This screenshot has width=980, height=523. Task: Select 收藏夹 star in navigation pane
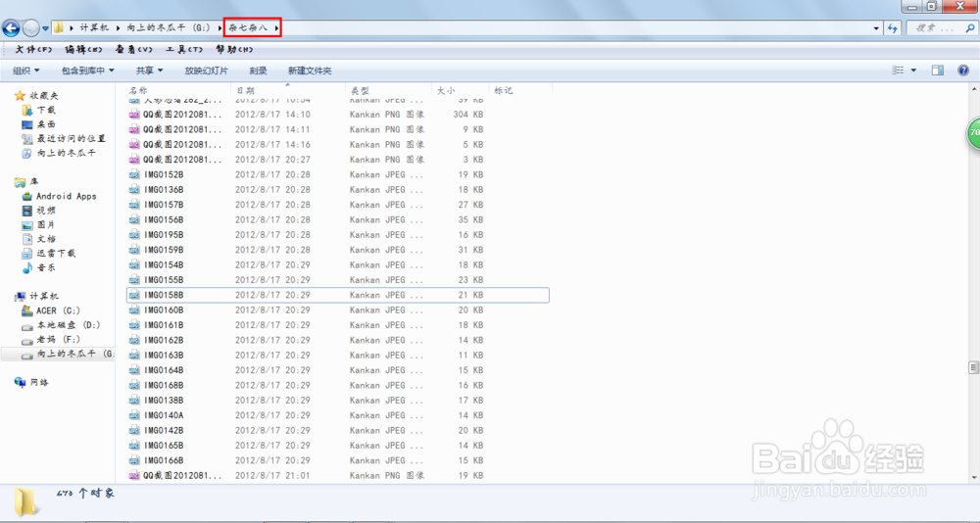coord(20,96)
